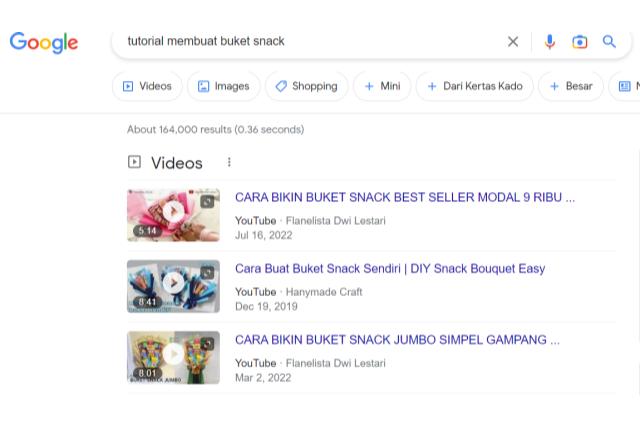Viewport: 640px width, 427px height.
Task: Click the Jul 16, 2022 date text
Action: [x=264, y=235]
